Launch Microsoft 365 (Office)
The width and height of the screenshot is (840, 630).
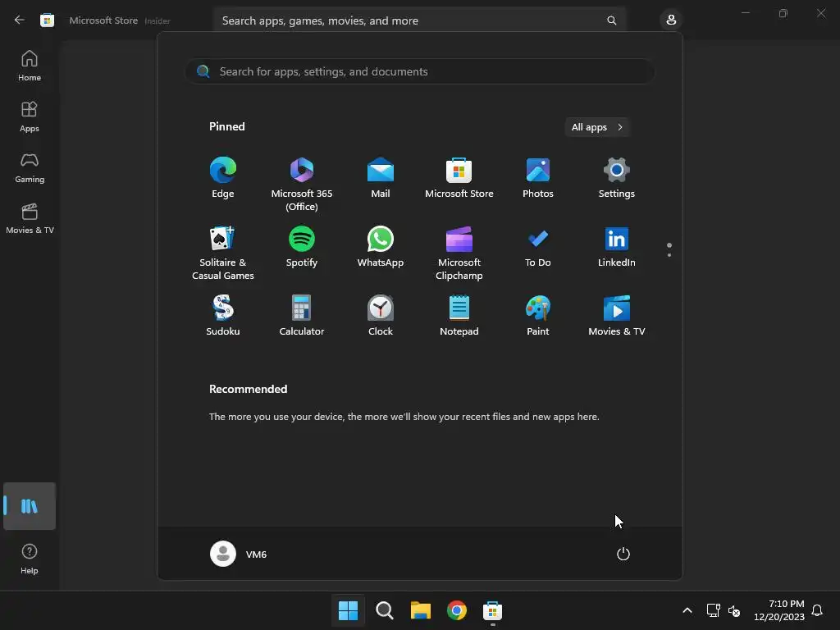302,185
